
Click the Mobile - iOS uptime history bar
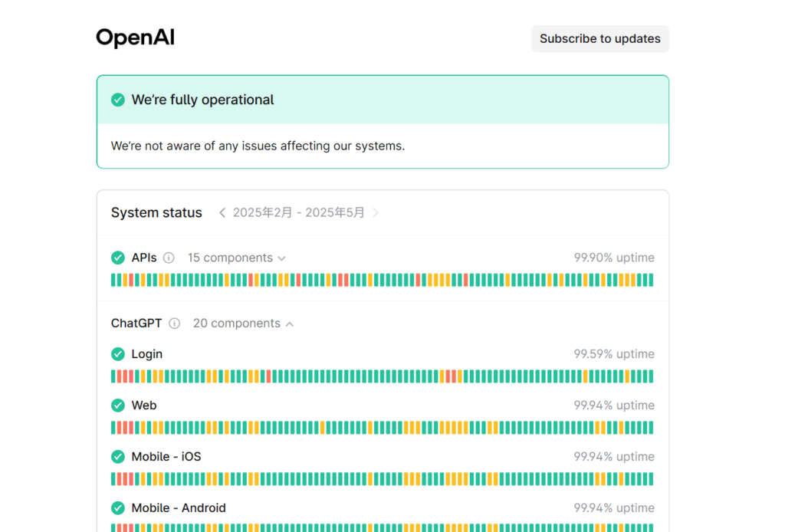(382, 479)
